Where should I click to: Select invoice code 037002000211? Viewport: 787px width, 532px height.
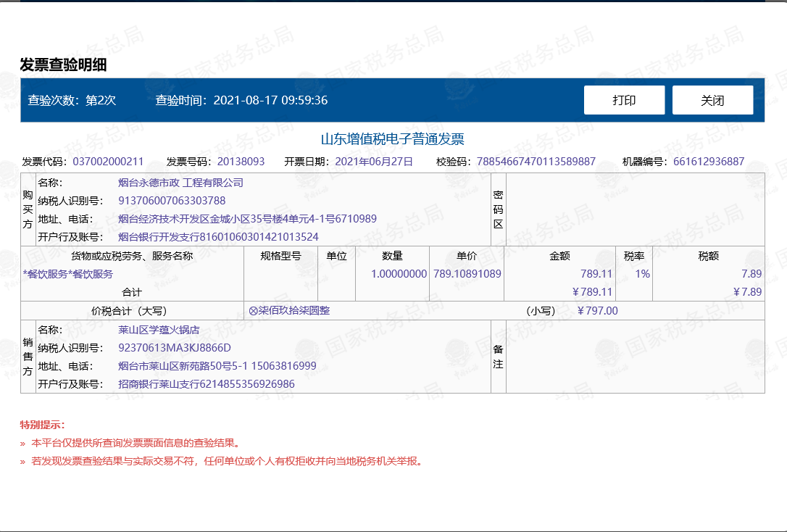108,162
